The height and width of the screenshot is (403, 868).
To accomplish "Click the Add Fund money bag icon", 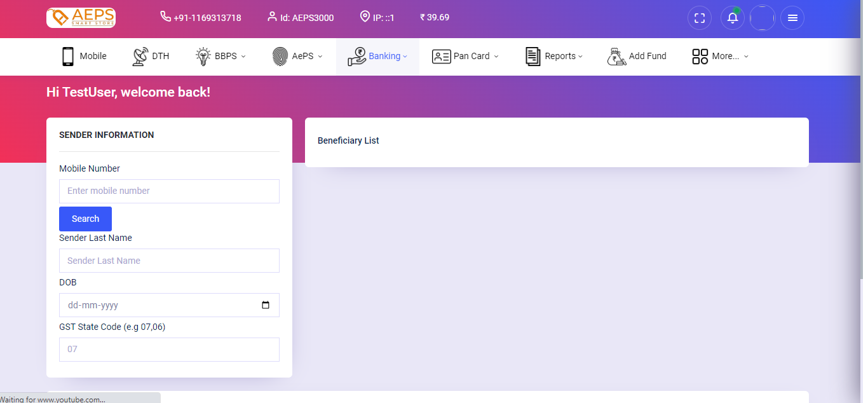I will pyautogui.click(x=616, y=56).
